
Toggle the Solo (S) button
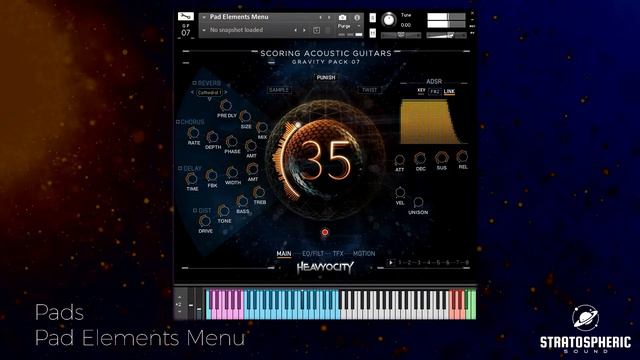373,18
